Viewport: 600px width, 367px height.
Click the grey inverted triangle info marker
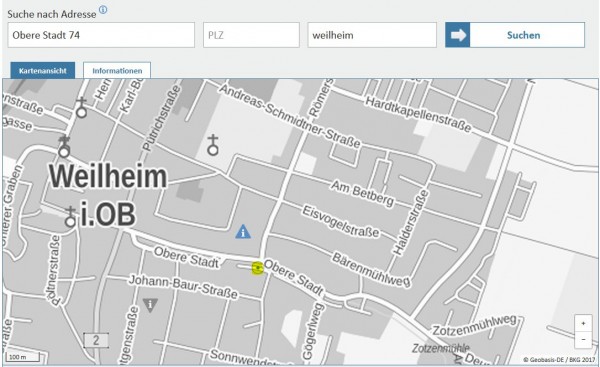[150, 305]
